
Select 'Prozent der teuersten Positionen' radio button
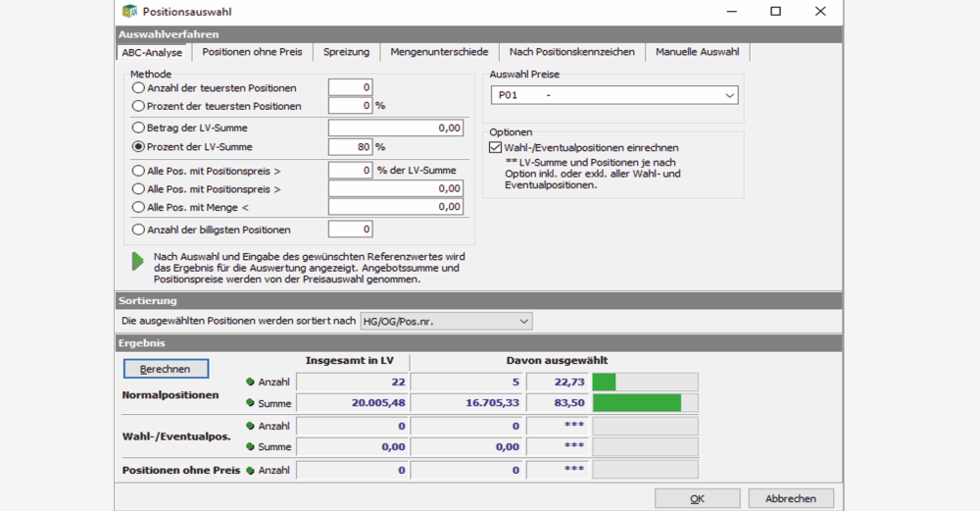[x=138, y=106]
